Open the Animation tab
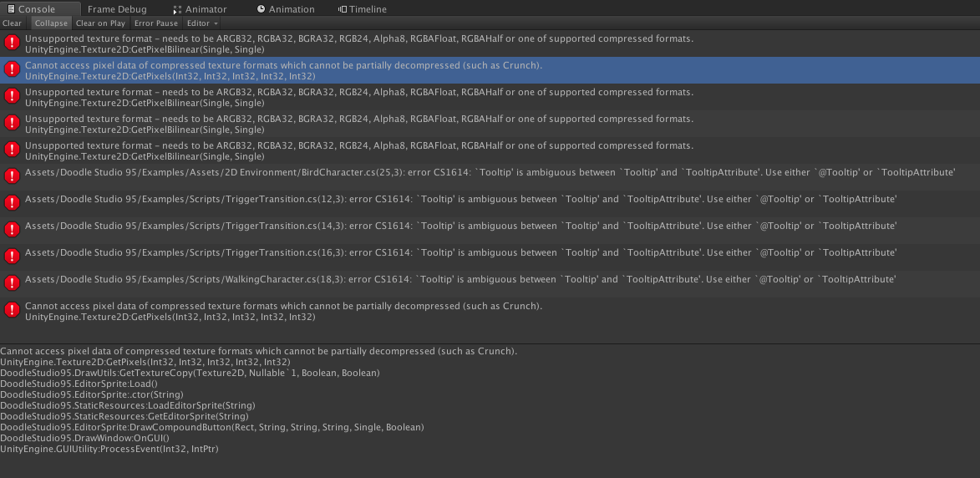This screenshot has height=478, width=980. [286, 9]
